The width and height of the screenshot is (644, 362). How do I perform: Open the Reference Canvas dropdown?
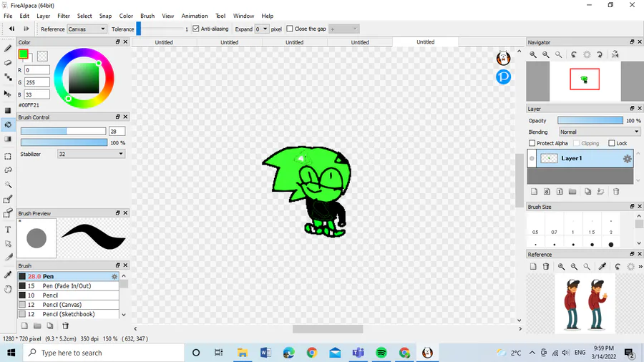click(x=87, y=29)
